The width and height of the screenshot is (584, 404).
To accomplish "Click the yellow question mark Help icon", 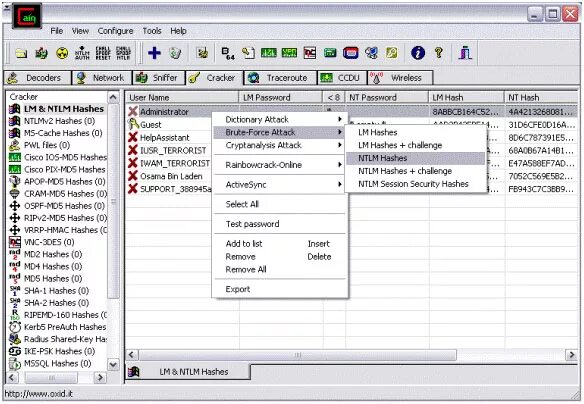I will pyautogui.click(x=439, y=53).
